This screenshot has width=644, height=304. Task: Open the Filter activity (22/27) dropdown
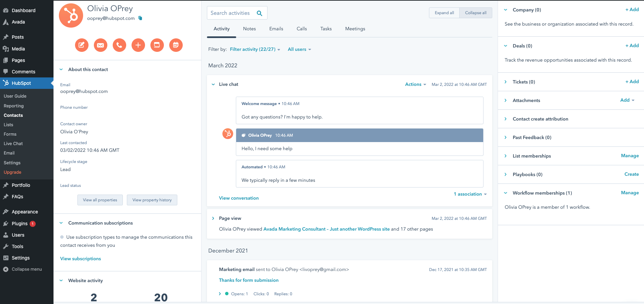click(255, 49)
